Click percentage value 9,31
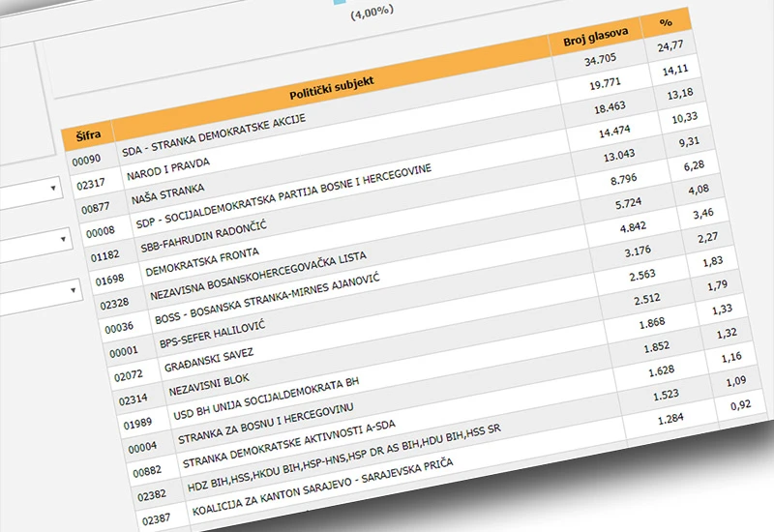Image resolution: width=774 pixels, height=532 pixels. click(689, 142)
